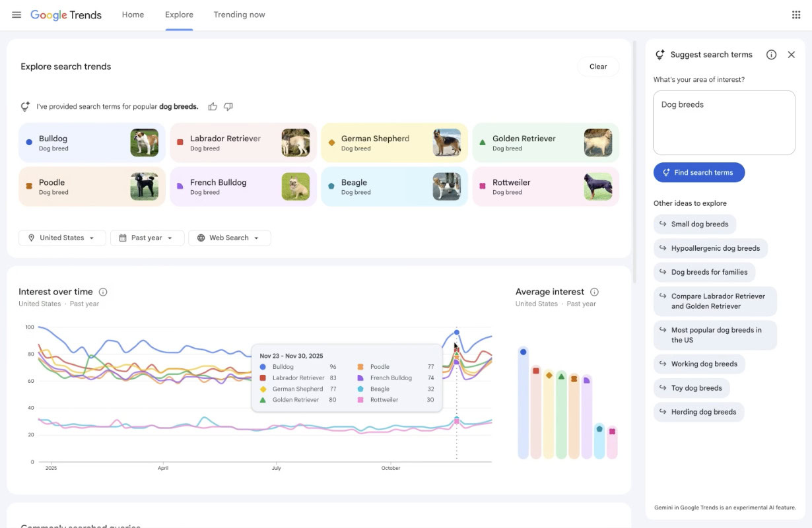The height and width of the screenshot is (528, 812).
Task: Open the Google apps grid launcher
Action: click(796, 14)
